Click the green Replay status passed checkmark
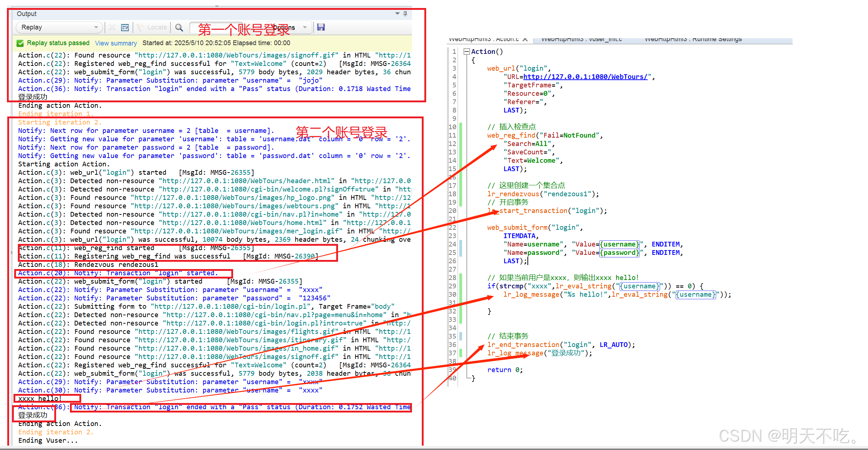Viewport: 868px width, 450px height. [20, 43]
